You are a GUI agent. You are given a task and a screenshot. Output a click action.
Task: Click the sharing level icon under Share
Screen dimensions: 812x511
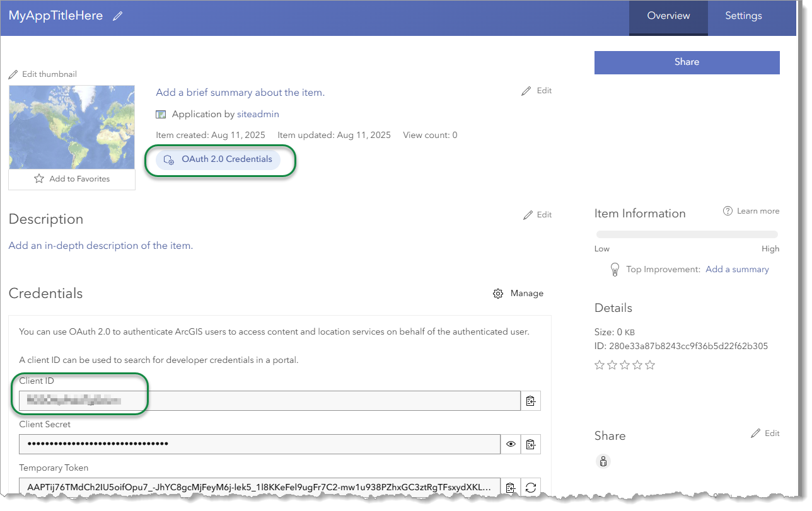tap(603, 462)
